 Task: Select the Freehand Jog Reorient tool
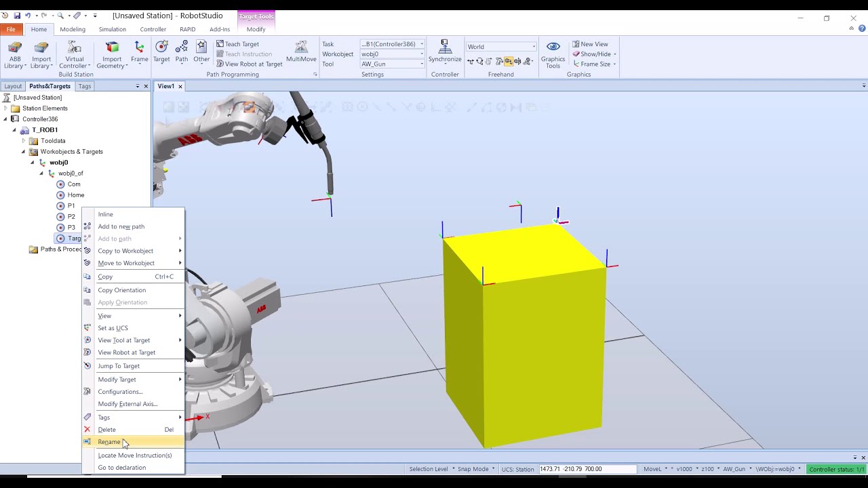(x=517, y=61)
